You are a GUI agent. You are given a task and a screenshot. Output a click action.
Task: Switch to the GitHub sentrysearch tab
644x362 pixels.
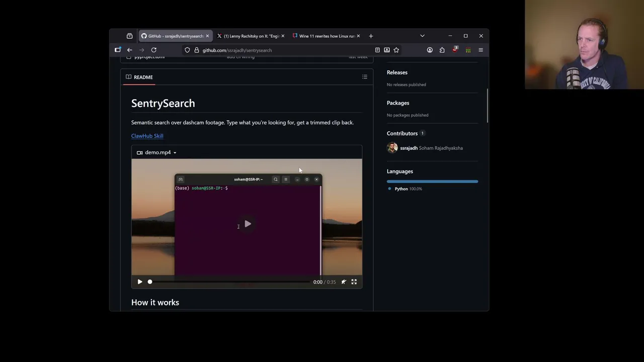point(176,36)
